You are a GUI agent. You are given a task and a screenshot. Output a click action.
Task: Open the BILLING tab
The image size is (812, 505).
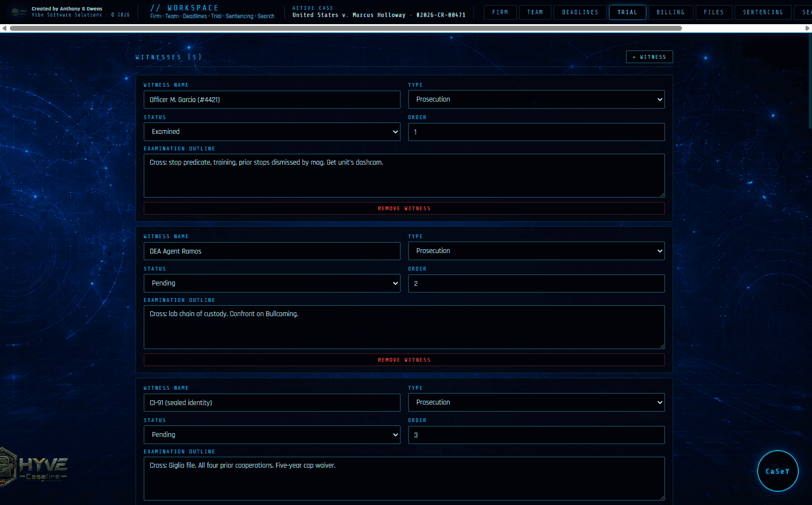[671, 12]
